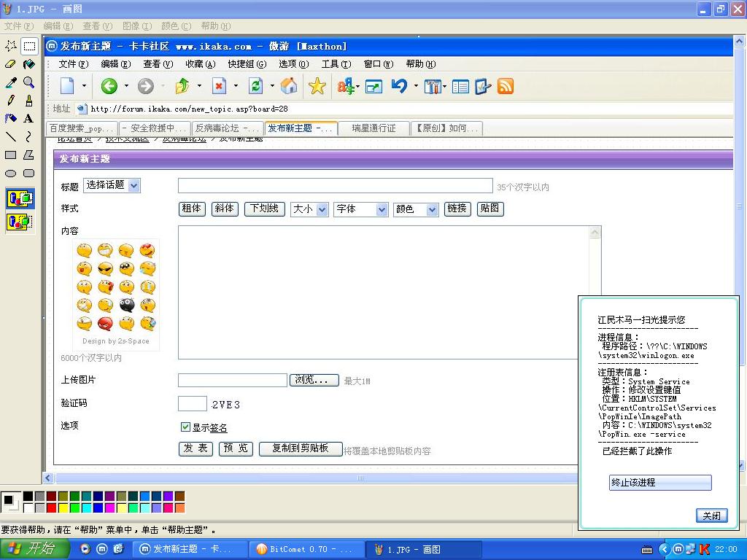
Task: Switch to the 反病毒论坛 tab
Action: (228, 128)
